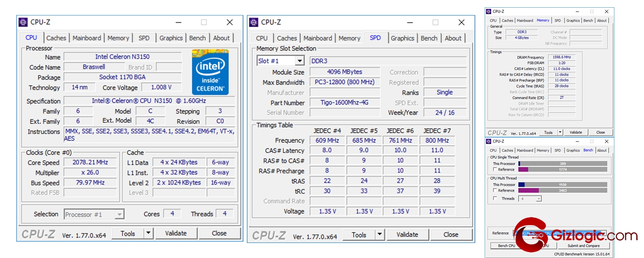Open the Threads count dropdown showing 4

538,199
